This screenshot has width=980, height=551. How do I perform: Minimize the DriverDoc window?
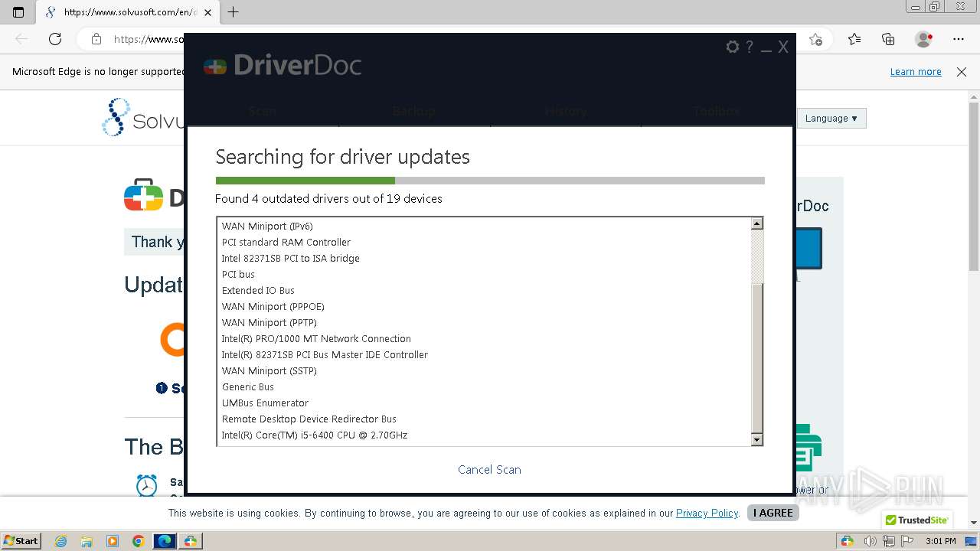click(766, 51)
